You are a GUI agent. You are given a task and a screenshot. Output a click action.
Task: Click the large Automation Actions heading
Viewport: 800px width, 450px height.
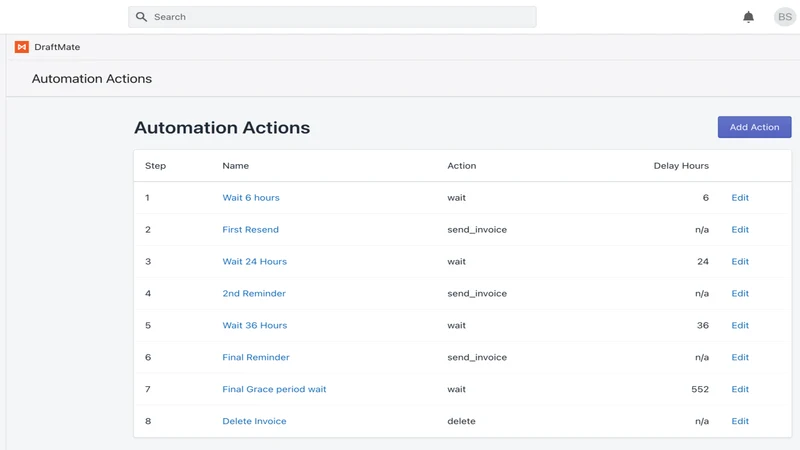222,128
